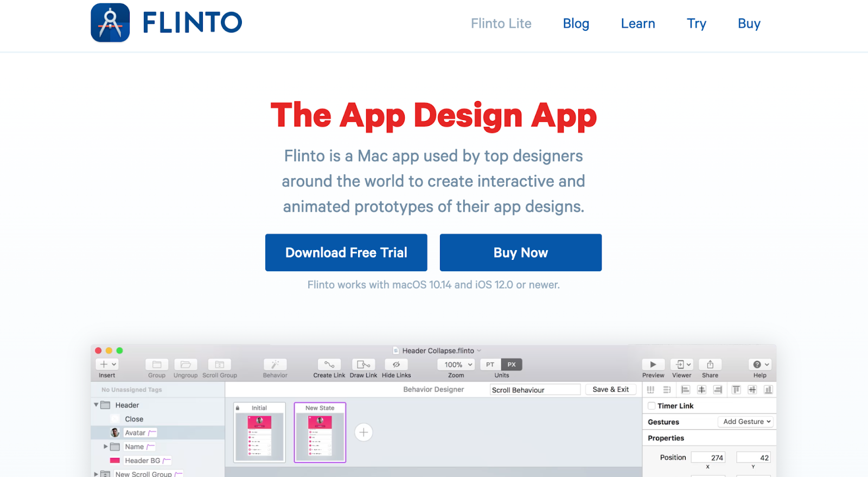Screen dimensions: 868x477
Task: Click the Buy Now button
Action: click(x=521, y=252)
